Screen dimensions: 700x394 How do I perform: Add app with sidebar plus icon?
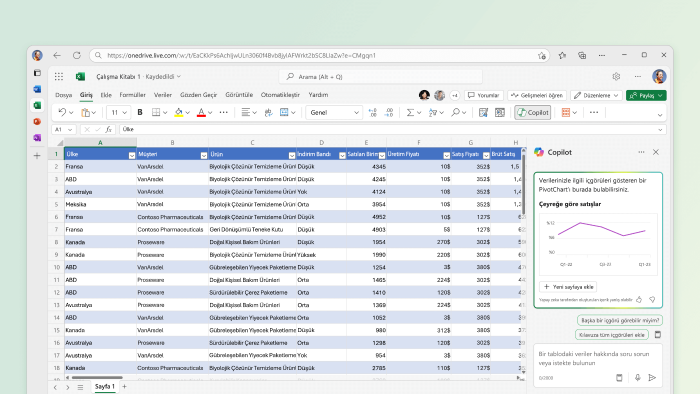37,156
